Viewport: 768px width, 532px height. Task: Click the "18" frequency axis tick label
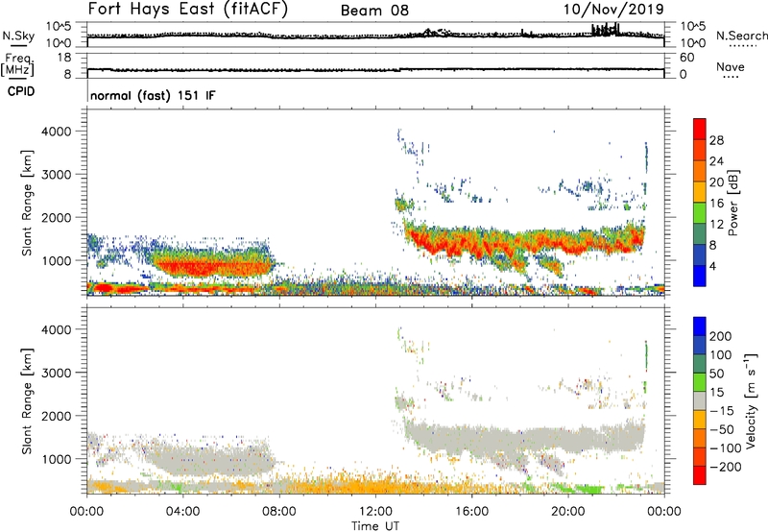pyautogui.click(x=63, y=58)
